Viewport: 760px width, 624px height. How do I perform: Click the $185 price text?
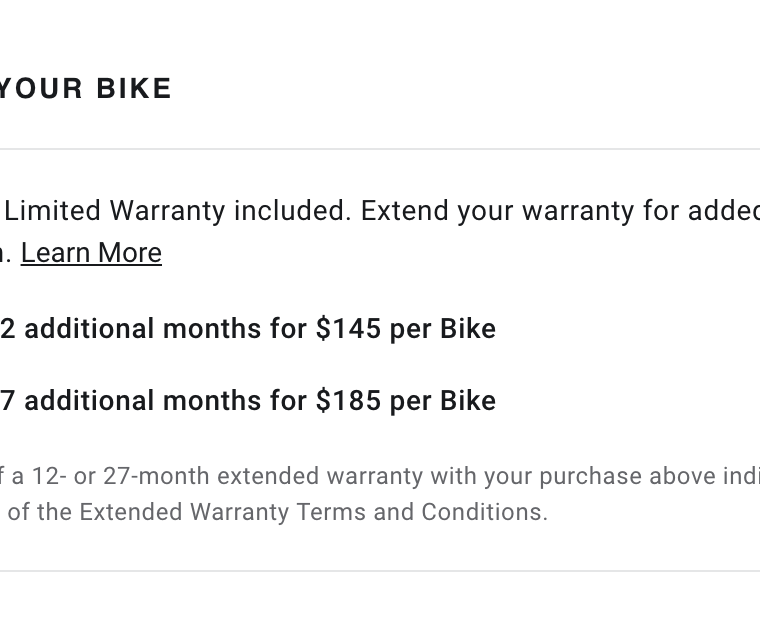pos(348,401)
